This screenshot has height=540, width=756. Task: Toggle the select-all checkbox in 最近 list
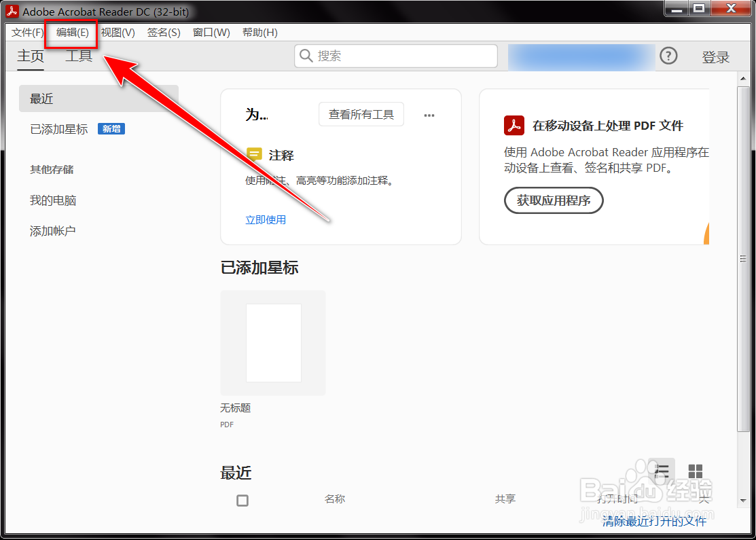[242, 501]
